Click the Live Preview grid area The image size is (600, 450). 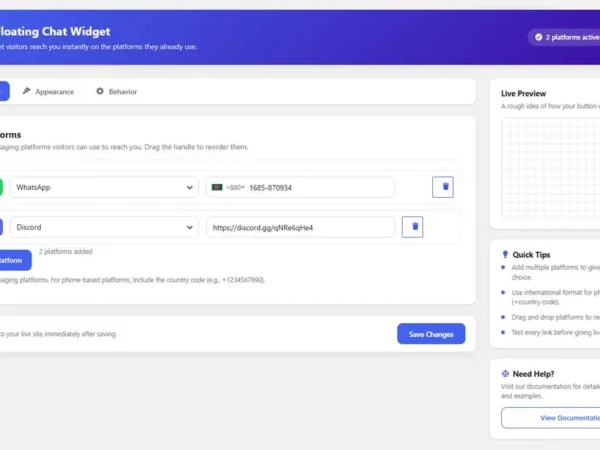pos(551,168)
